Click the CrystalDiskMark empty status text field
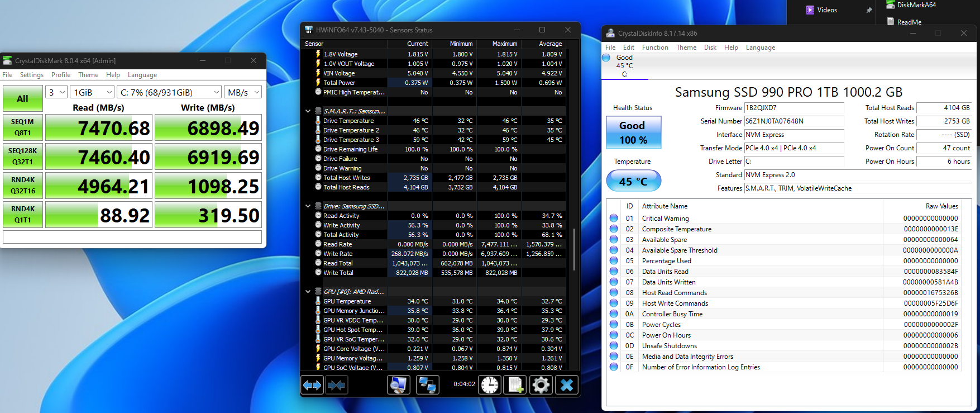The height and width of the screenshot is (413, 980). [x=132, y=237]
